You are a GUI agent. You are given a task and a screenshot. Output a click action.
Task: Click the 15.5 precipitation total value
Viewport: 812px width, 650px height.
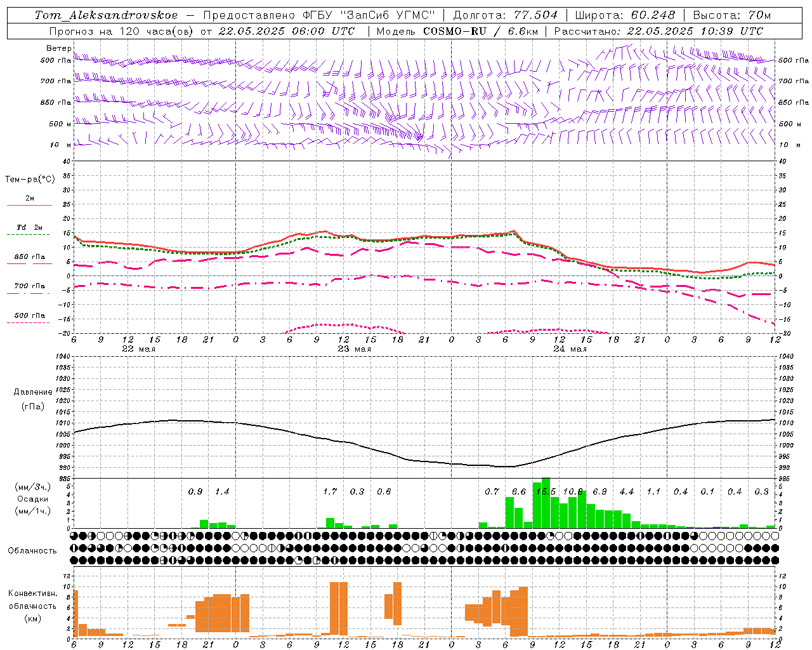tap(546, 492)
